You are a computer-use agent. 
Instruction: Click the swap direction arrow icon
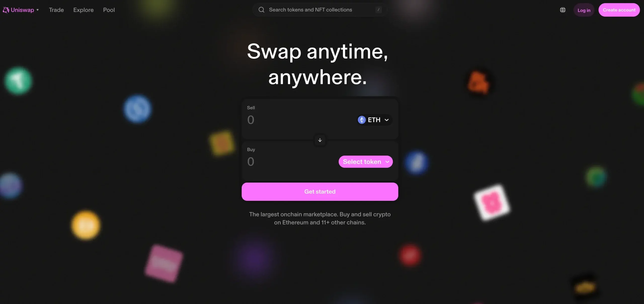point(319,140)
